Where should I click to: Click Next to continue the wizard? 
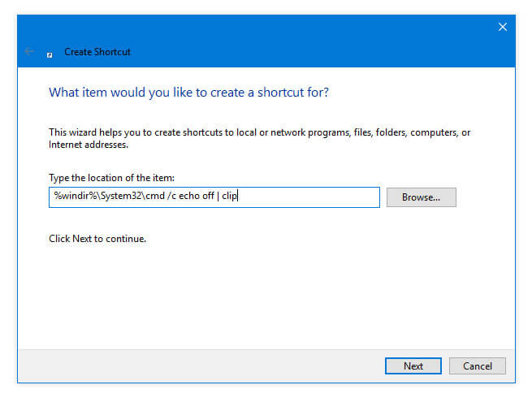point(413,366)
